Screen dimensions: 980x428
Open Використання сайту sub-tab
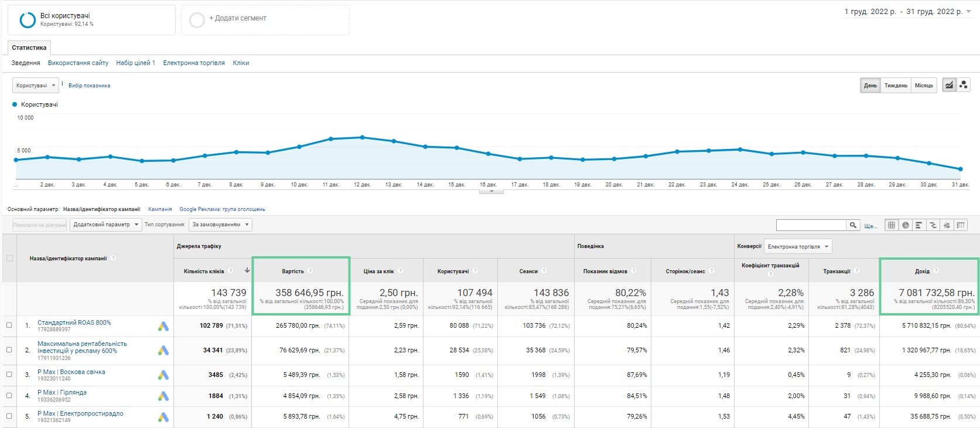point(78,63)
